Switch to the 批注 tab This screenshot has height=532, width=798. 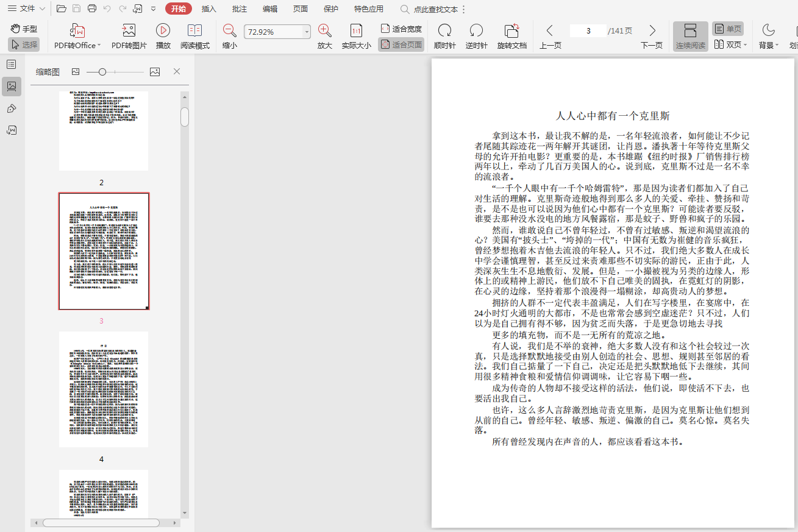coord(240,9)
